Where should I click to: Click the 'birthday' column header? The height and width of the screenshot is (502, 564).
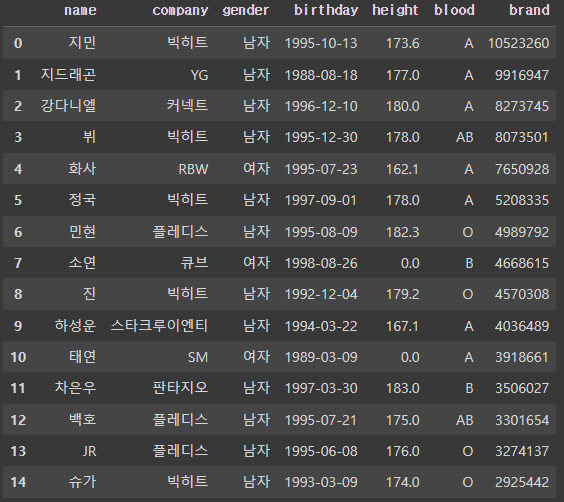coord(326,11)
